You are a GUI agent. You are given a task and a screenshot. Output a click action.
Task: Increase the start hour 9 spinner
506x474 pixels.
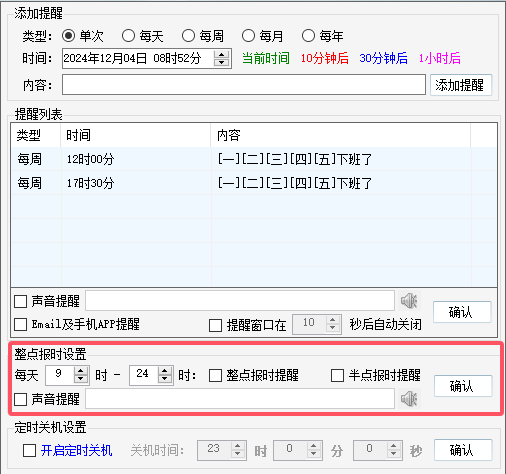pyautogui.click(x=81, y=371)
